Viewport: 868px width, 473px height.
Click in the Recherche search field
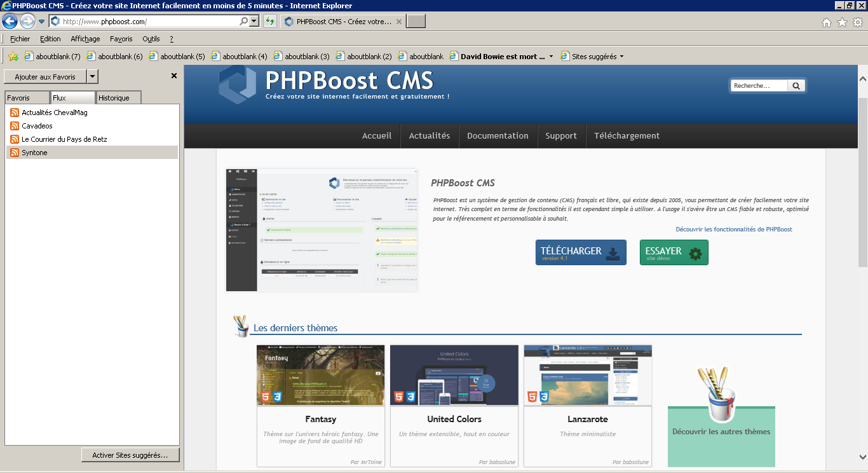[759, 85]
